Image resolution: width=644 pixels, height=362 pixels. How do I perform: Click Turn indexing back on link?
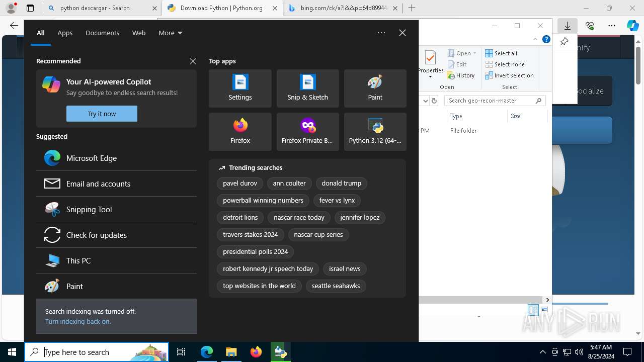click(x=78, y=321)
